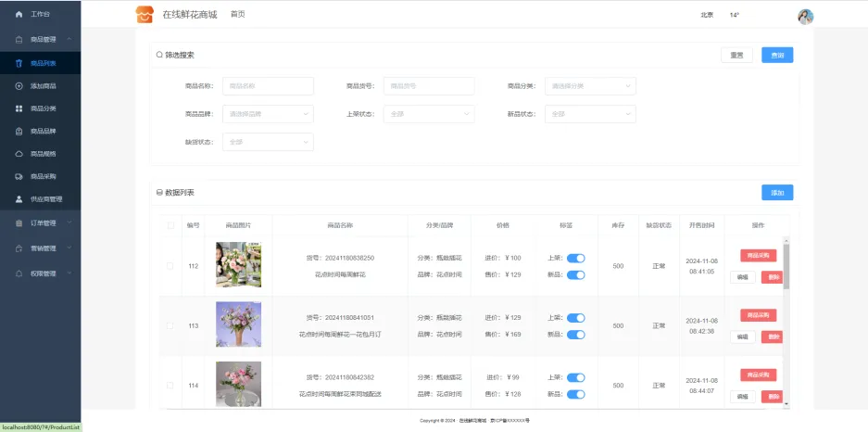Image resolution: width=868 pixels, height=432 pixels.
Task: Click the blue 查询 search button
Action: [x=777, y=55]
